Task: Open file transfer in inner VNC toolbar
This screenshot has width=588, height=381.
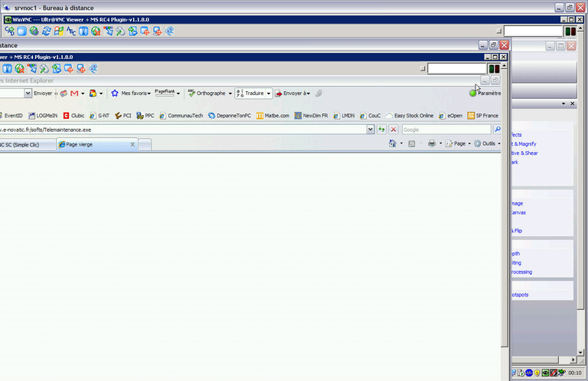Action: (x=57, y=69)
